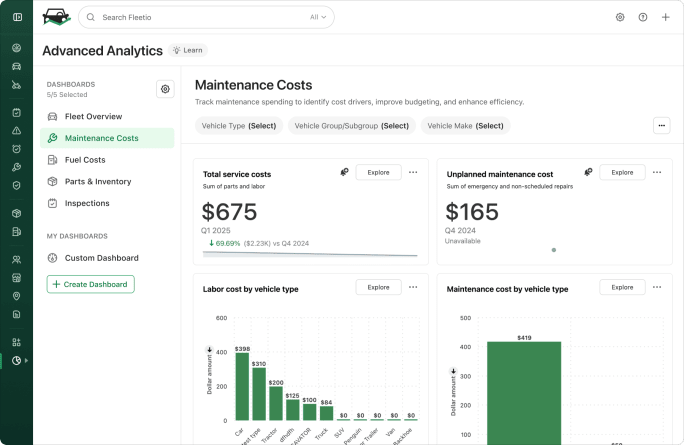
Task: Click the plus add icon in header
Action: coord(666,17)
